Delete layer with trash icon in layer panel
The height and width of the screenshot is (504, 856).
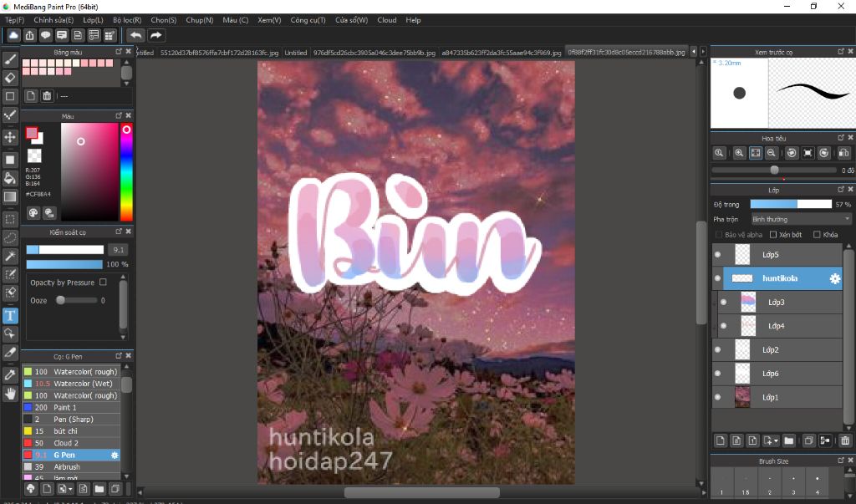[x=845, y=440]
